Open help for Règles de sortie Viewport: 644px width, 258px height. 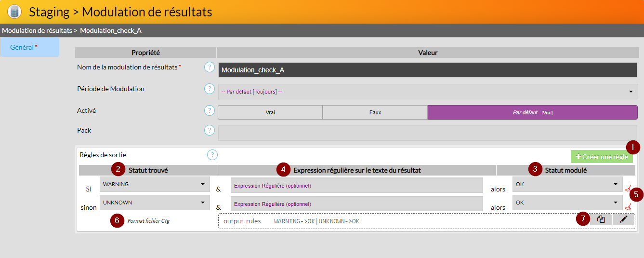(x=212, y=155)
